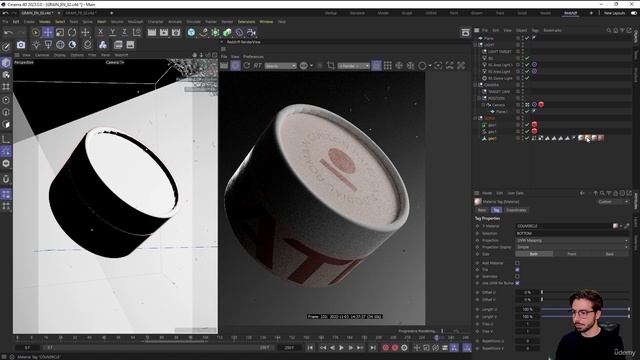Click the Offset U slider
Screen dimensions: 640x360
[585, 292]
